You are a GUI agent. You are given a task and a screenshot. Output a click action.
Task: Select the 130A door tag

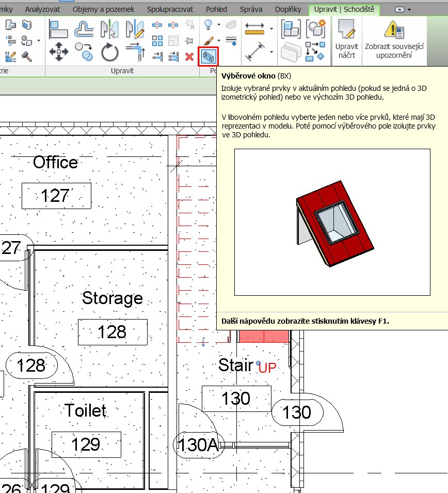pos(198,444)
